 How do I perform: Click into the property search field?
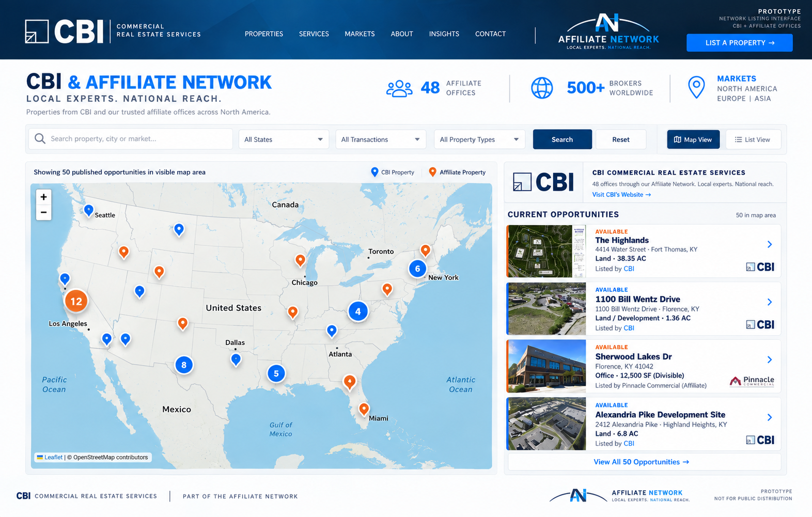(131, 139)
